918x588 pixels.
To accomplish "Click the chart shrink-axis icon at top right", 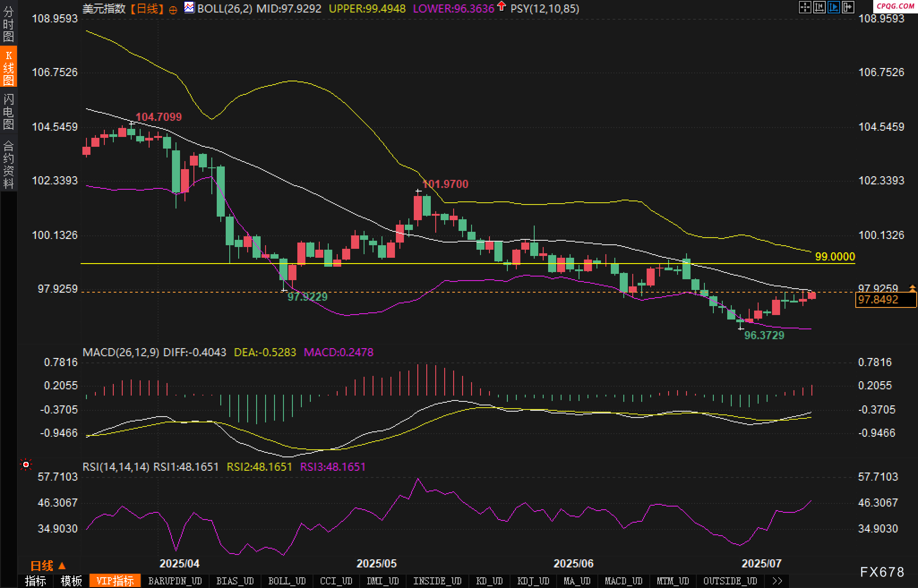I will (x=819, y=7).
